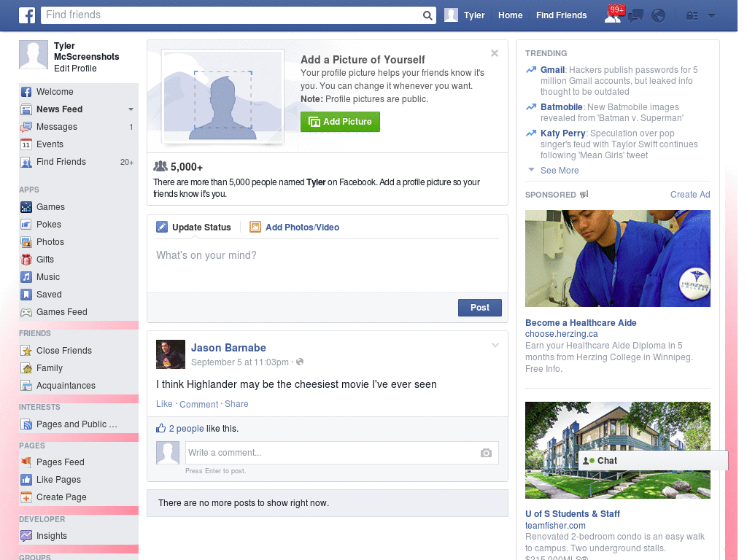The height and width of the screenshot is (560, 747).
Task: Click the Share link on the post
Action: tap(236, 404)
